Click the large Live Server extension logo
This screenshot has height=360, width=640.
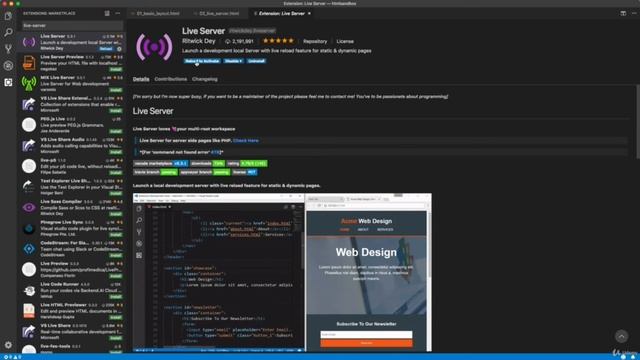pyautogui.click(x=154, y=47)
